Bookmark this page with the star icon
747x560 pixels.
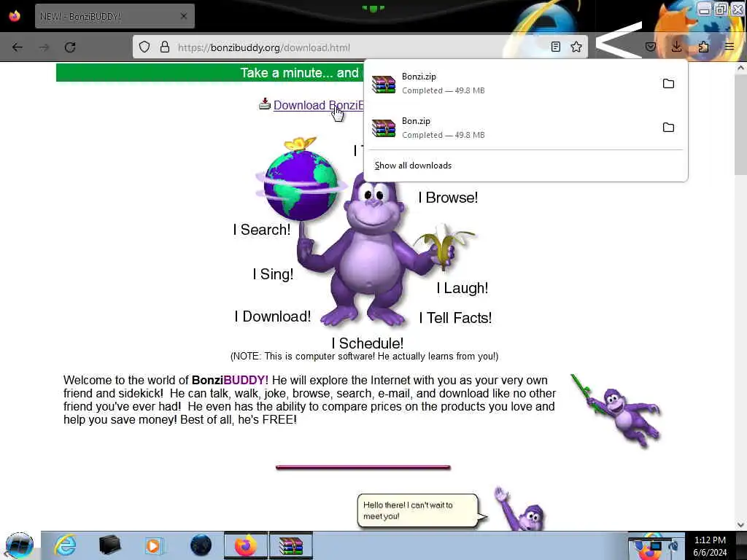(576, 47)
